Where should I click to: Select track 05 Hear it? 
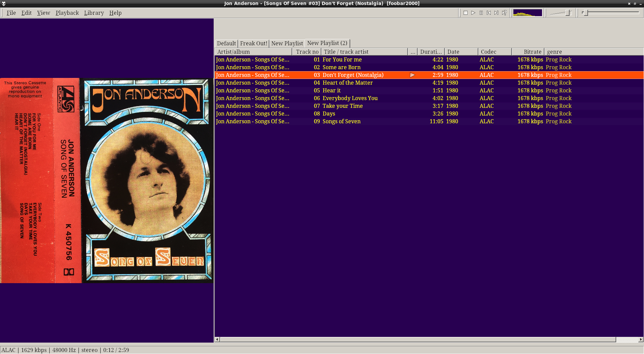click(x=429, y=90)
